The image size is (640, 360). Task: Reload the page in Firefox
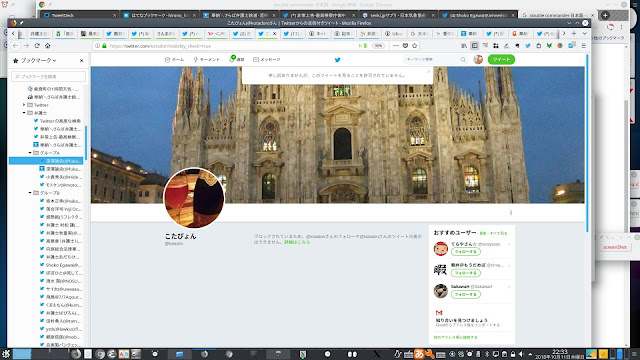pos(37,46)
